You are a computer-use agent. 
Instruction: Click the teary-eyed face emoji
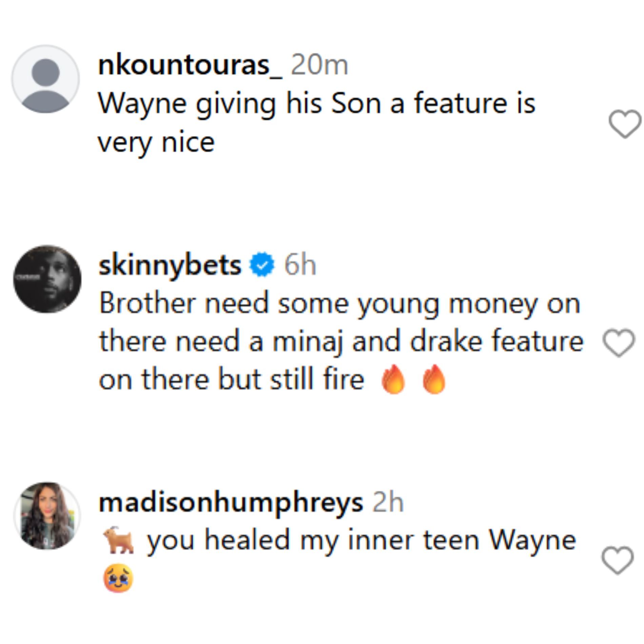point(118,578)
